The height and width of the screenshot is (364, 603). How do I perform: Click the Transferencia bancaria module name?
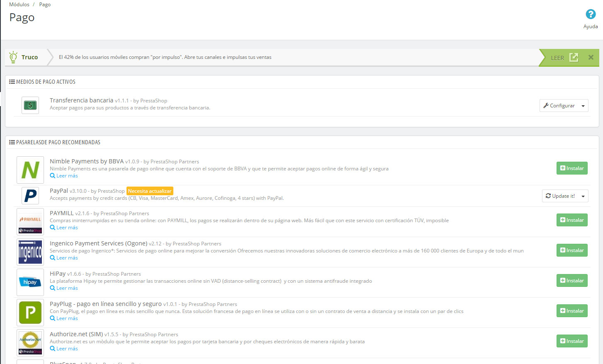(x=81, y=100)
